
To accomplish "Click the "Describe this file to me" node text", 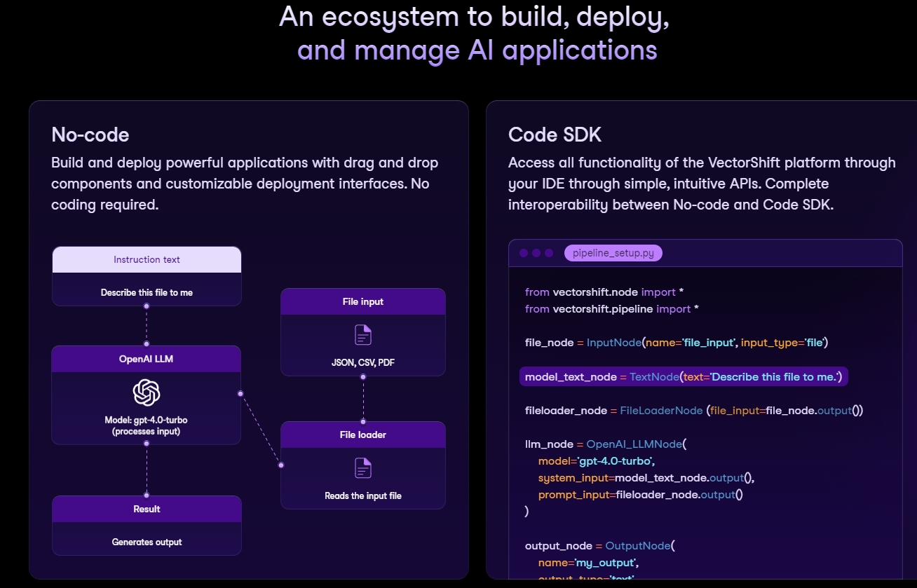I will pos(147,292).
